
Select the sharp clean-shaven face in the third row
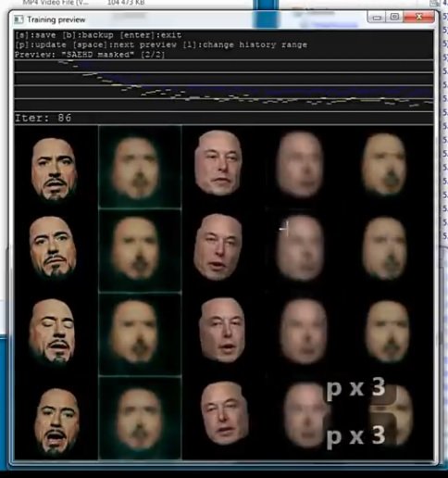pyautogui.click(x=222, y=330)
